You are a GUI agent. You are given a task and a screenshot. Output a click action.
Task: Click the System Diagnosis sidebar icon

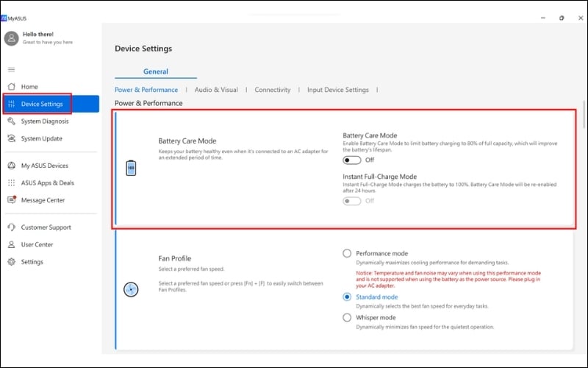point(11,121)
